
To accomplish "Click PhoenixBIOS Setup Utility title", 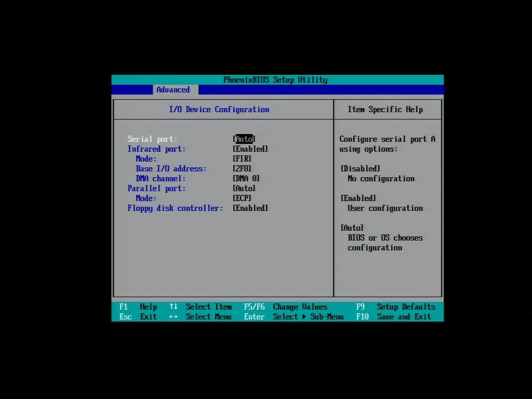I will (275, 79).
